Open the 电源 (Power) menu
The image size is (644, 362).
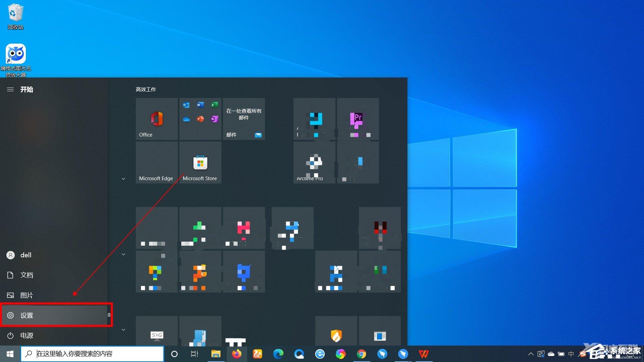coord(27,335)
